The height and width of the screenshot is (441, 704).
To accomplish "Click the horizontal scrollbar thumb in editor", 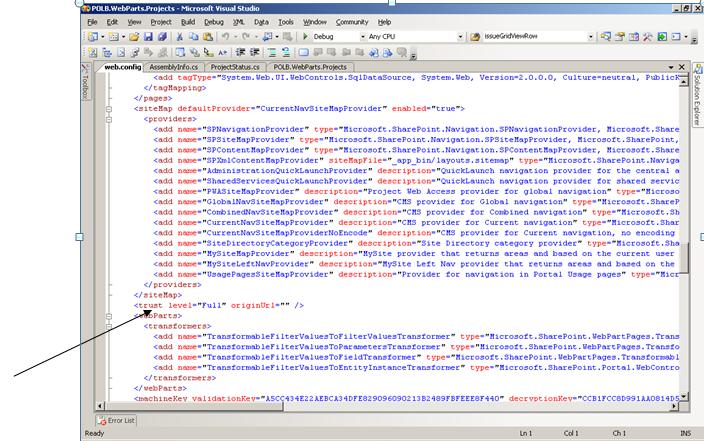I will (x=194, y=406).
